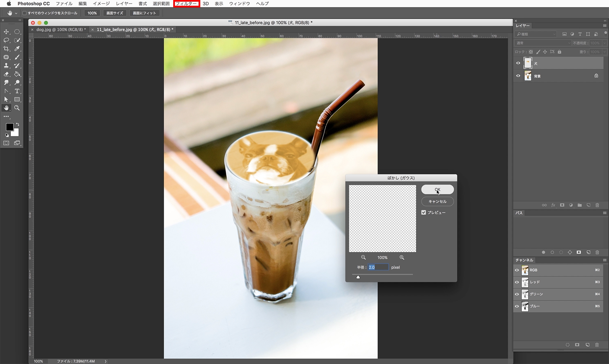609x364 pixels.
Task: Select the Path Selection arrow tool
Action: click(x=6, y=99)
